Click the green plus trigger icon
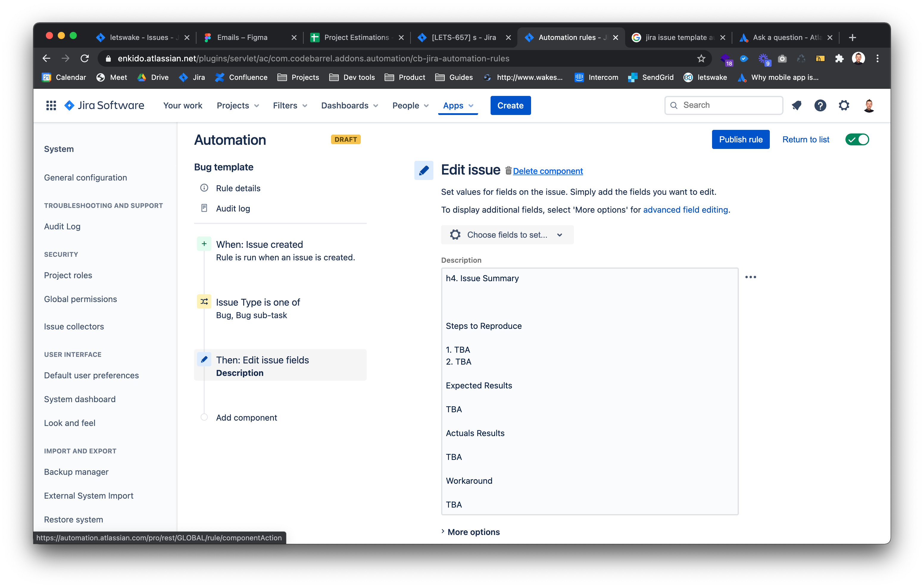924x588 pixels. (x=204, y=244)
